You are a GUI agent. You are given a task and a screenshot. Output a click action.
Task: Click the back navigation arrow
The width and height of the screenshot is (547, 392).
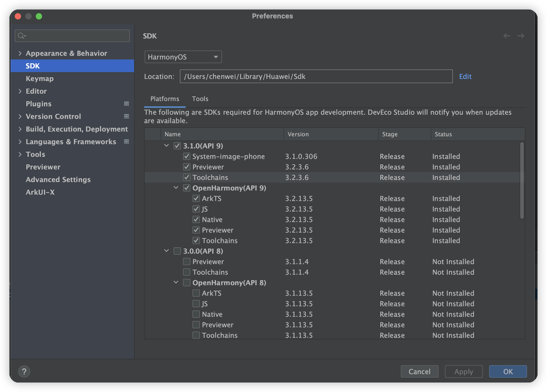click(507, 36)
